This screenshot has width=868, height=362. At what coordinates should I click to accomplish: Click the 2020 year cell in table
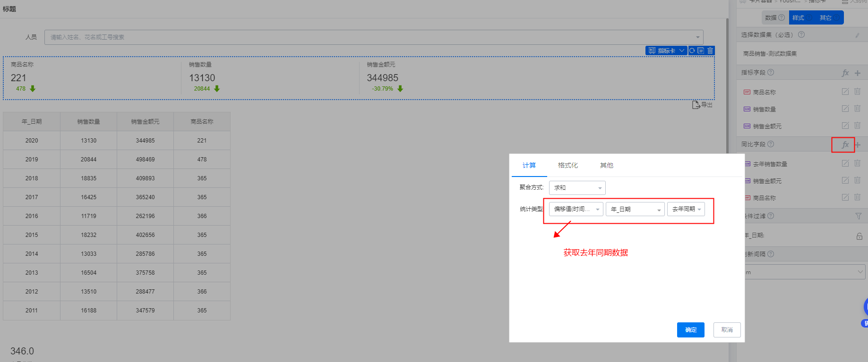[x=32, y=140]
